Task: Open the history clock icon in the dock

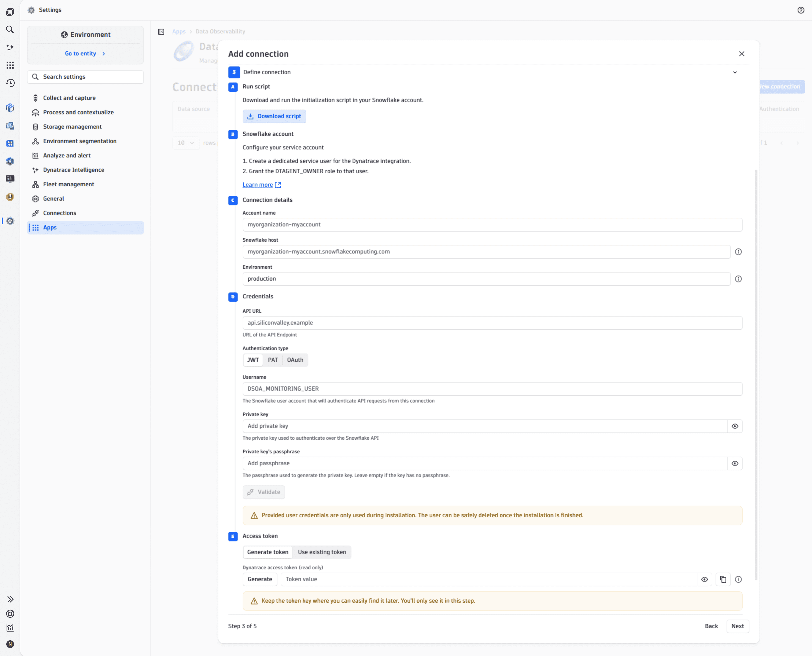Action: click(x=10, y=83)
